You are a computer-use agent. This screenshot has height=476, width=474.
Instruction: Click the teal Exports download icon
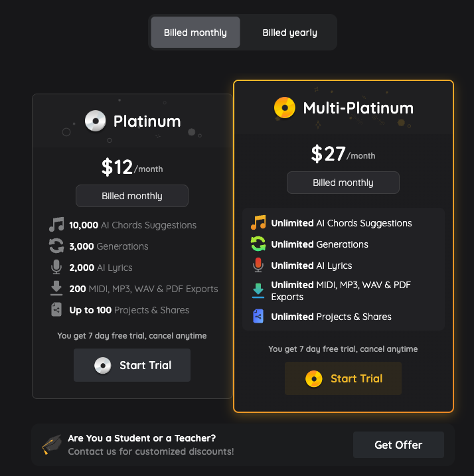[x=258, y=291]
